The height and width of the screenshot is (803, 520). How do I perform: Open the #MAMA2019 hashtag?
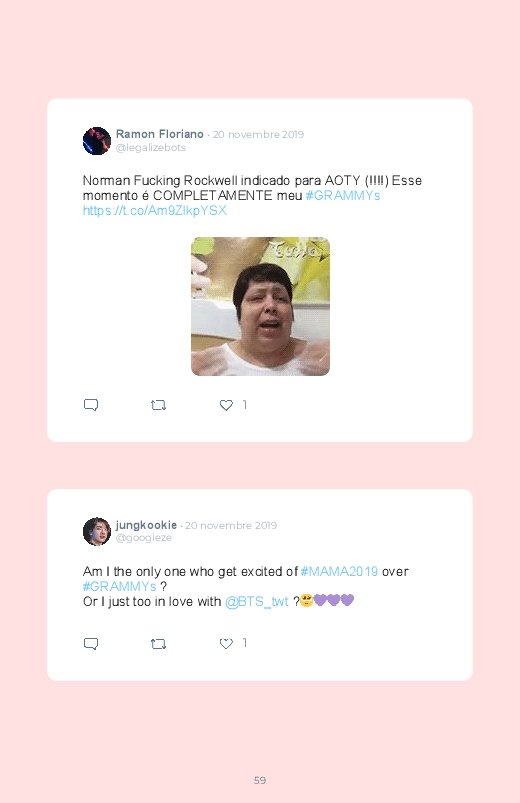click(x=339, y=572)
